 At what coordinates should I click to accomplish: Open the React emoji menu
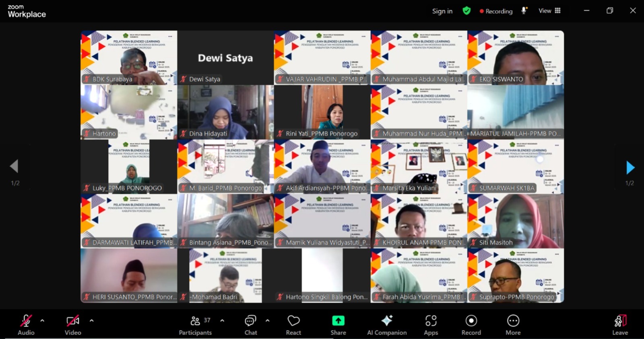point(293,325)
